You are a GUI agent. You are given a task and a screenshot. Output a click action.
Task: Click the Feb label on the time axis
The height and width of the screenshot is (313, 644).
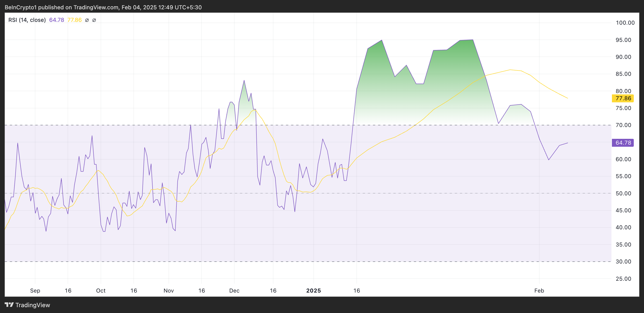(x=539, y=290)
